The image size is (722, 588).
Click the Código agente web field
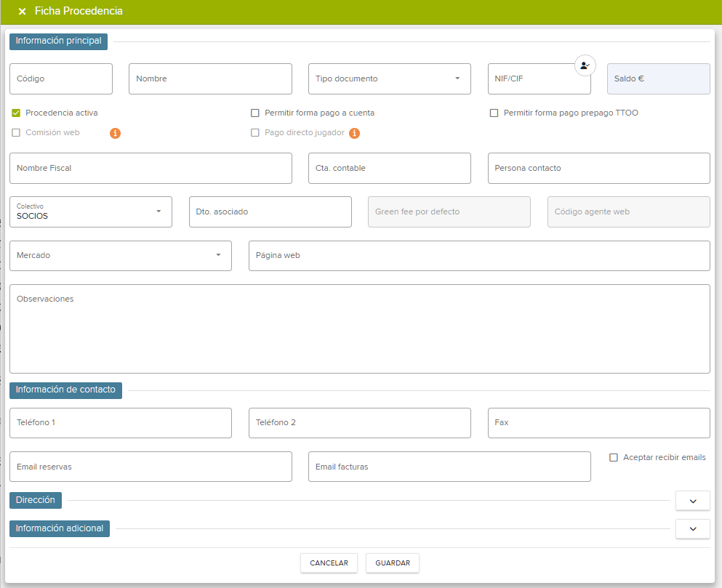628,212
